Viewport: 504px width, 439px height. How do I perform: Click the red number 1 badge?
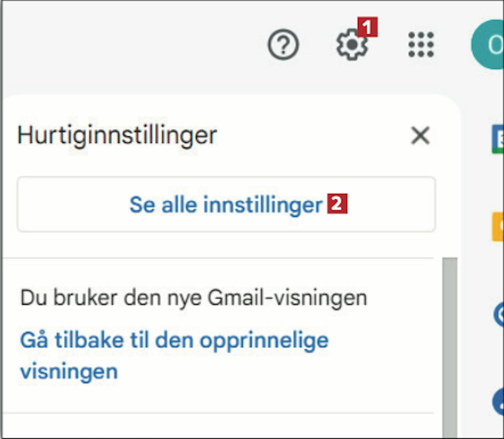pos(367,27)
